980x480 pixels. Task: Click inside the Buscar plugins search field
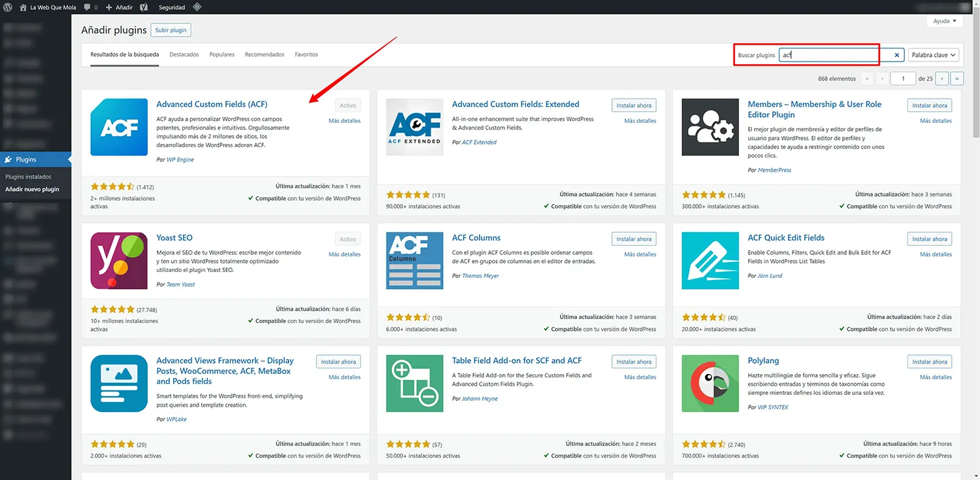pos(828,55)
